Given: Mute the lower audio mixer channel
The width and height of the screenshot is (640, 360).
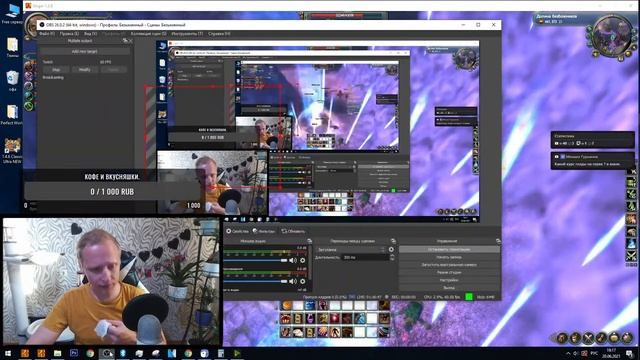Looking at the screenshot, I should click(293, 281).
